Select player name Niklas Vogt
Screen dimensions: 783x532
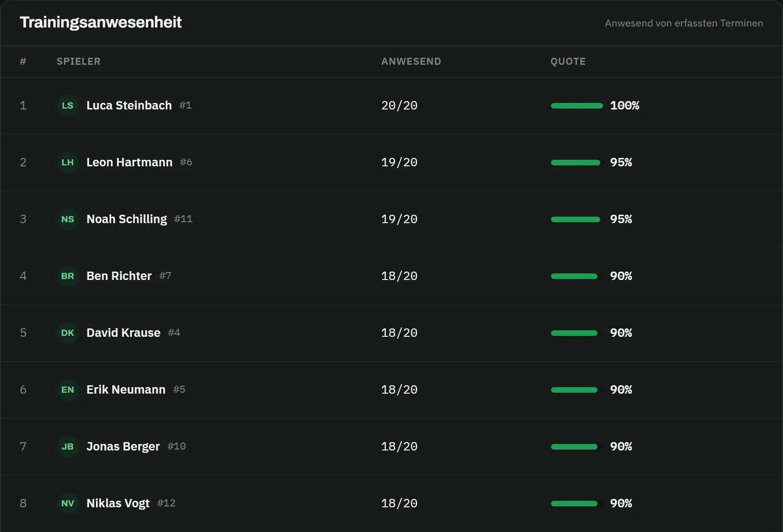118,504
